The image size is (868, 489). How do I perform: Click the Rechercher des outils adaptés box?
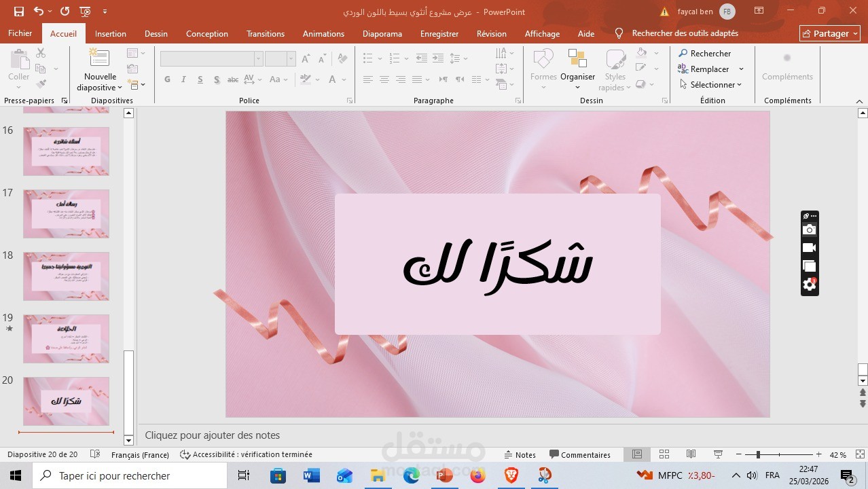(x=685, y=33)
